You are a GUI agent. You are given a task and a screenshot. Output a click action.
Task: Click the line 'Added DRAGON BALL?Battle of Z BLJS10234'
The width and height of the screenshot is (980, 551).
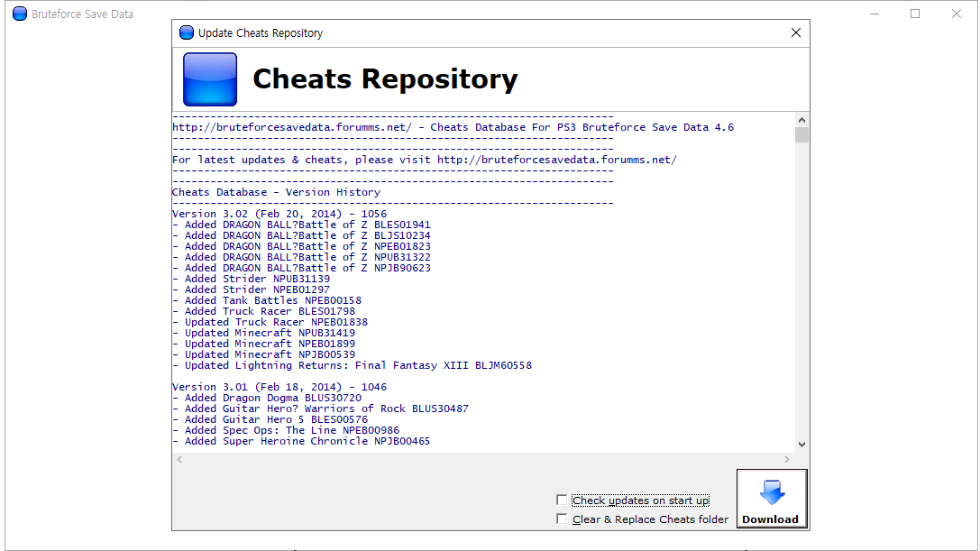point(302,235)
